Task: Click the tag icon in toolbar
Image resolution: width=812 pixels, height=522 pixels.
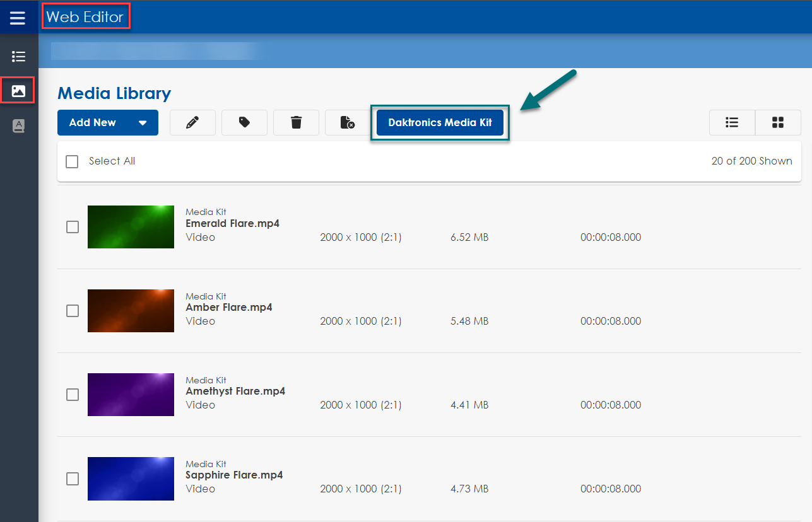Action: pos(244,123)
